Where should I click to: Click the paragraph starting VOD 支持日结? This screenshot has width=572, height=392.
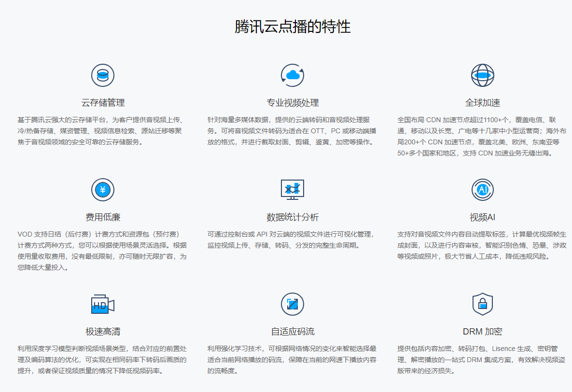tap(102, 251)
